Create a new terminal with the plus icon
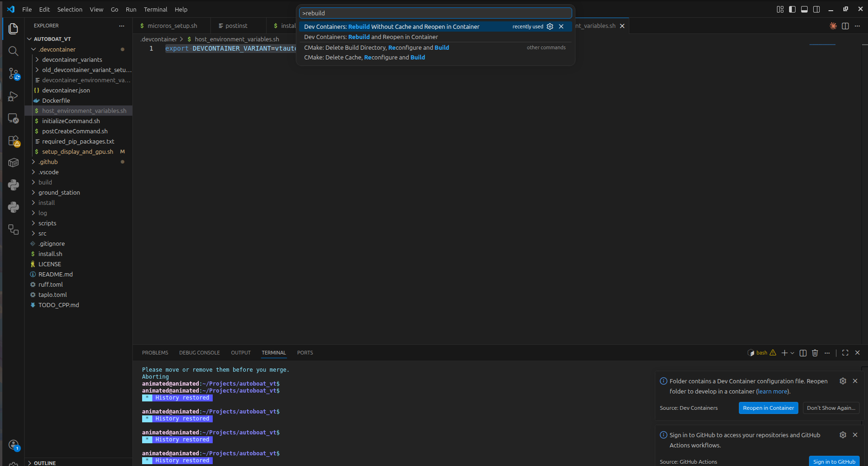The image size is (868, 466). point(784,353)
